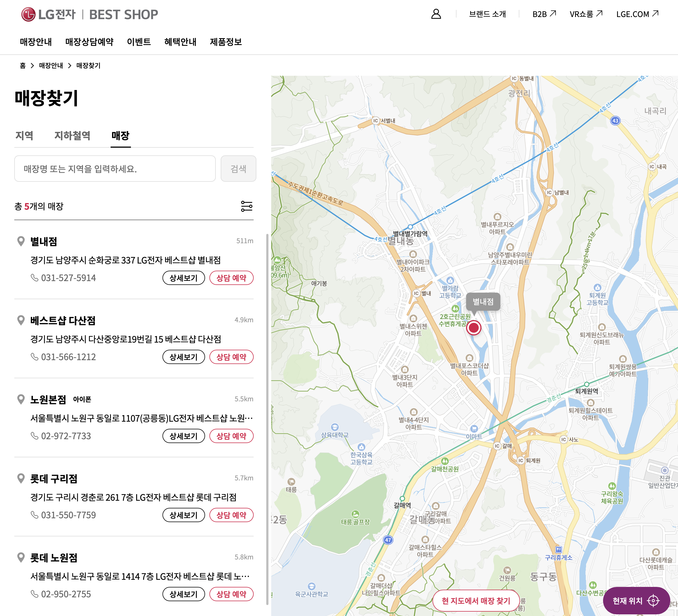Click the 매장안내 breadcrumb link
Screen dimensions: 678x616
[51, 66]
